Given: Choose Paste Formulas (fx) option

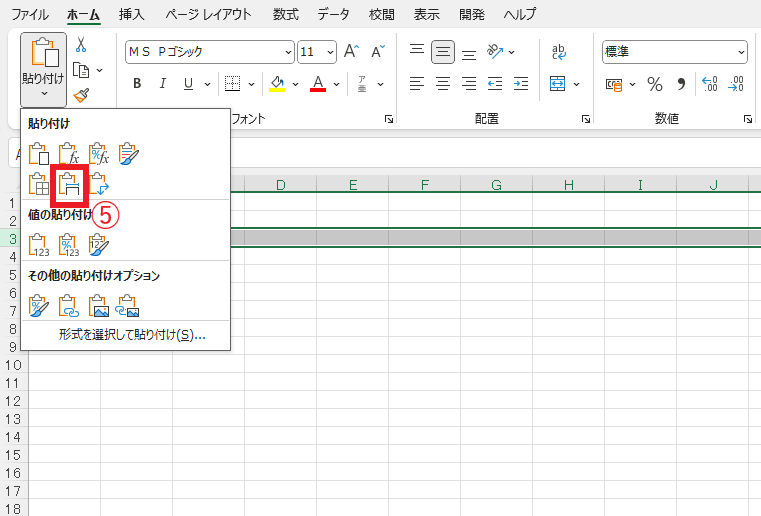Looking at the screenshot, I should pyautogui.click(x=68, y=154).
